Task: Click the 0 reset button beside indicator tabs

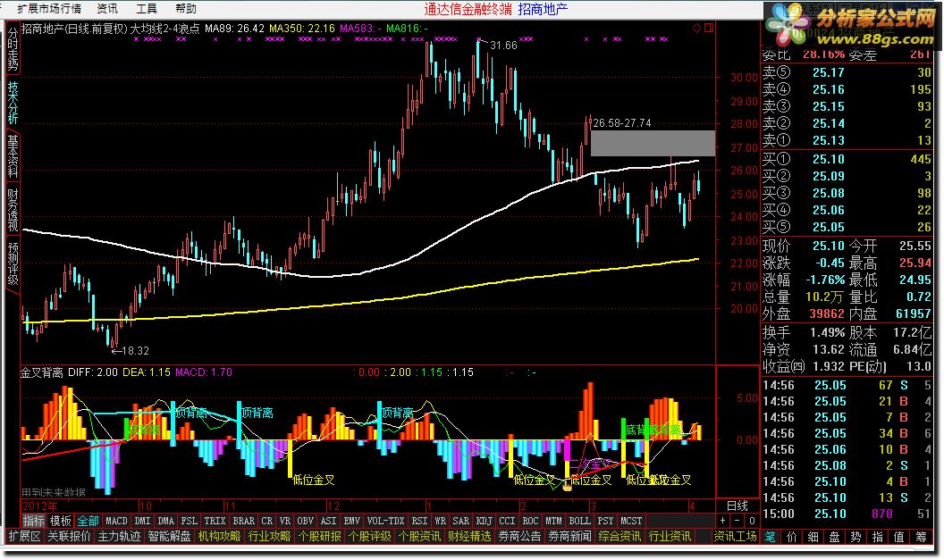Action: point(751,521)
